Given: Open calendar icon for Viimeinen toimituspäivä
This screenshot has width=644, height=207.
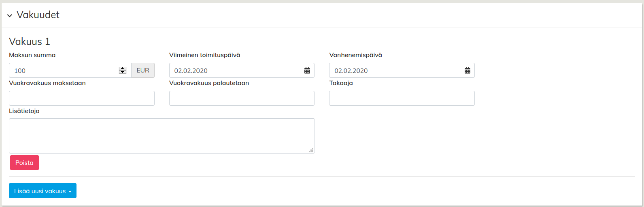Looking at the screenshot, I should (307, 70).
